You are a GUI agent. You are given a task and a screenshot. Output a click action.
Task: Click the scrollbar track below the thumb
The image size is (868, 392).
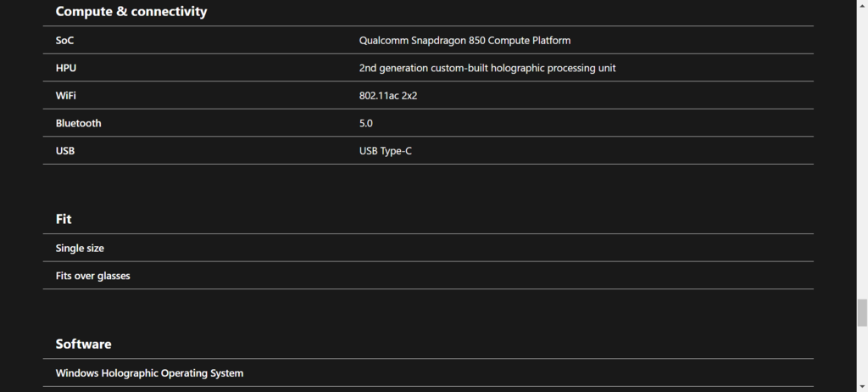tap(862, 355)
